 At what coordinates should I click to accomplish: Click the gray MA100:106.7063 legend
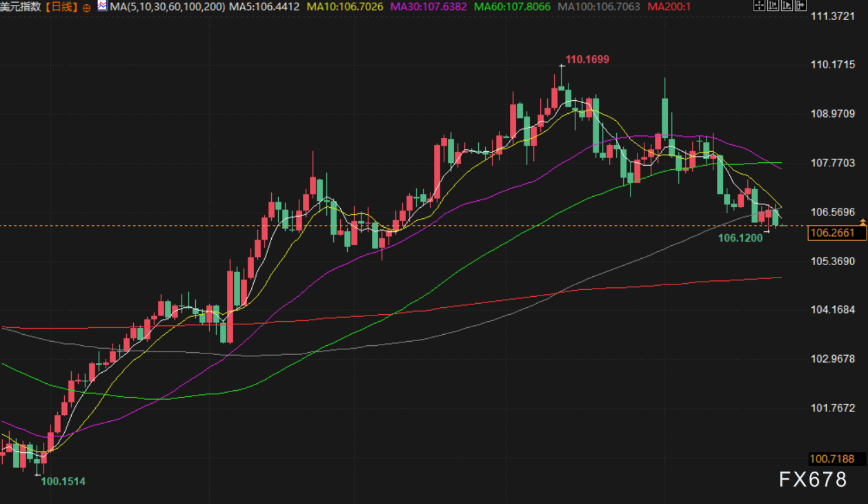pos(598,7)
